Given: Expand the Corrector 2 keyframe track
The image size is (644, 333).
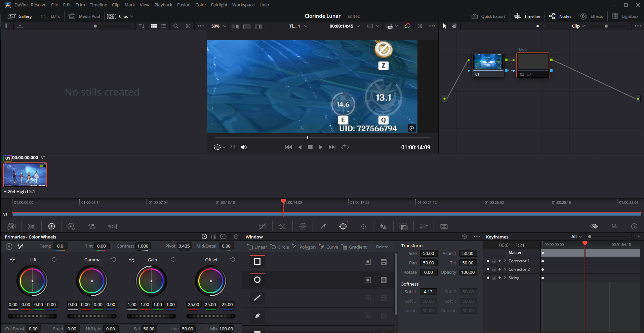Looking at the screenshot, I should pos(505,269).
